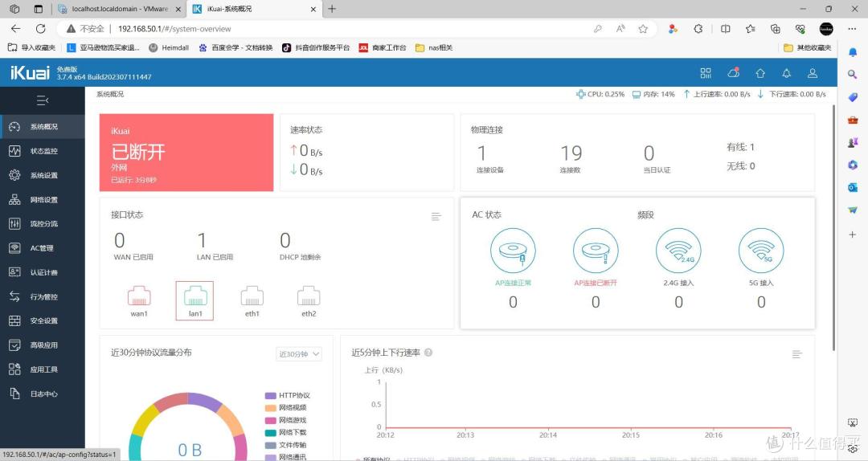The width and height of the screenshot is (868, 461).
Task: Click the 应用工具 sidebar icon
Action: (15, 369)
